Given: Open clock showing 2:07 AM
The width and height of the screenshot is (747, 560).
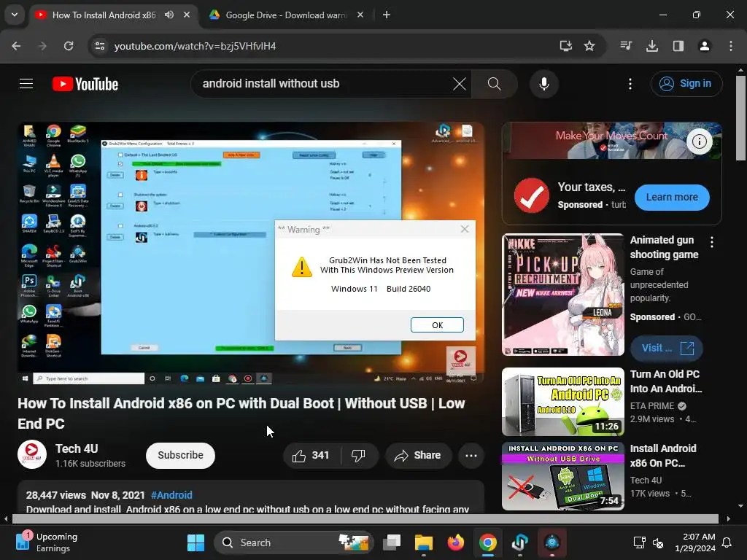Looking at the screenshot, I should [695, 542].
